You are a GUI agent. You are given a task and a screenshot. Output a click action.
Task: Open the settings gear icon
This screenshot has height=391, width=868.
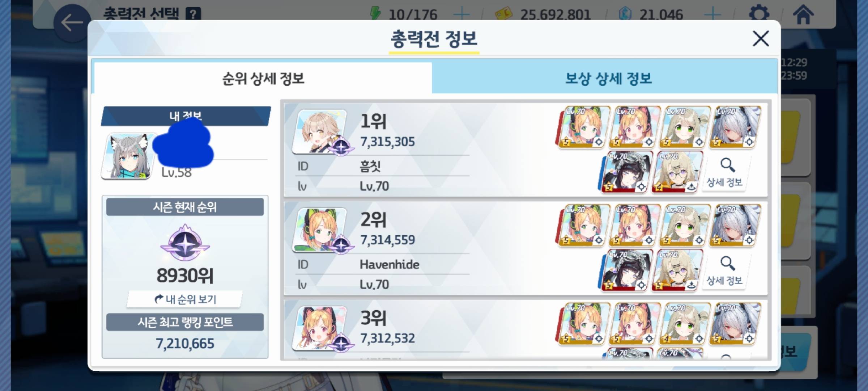point(759,14)
